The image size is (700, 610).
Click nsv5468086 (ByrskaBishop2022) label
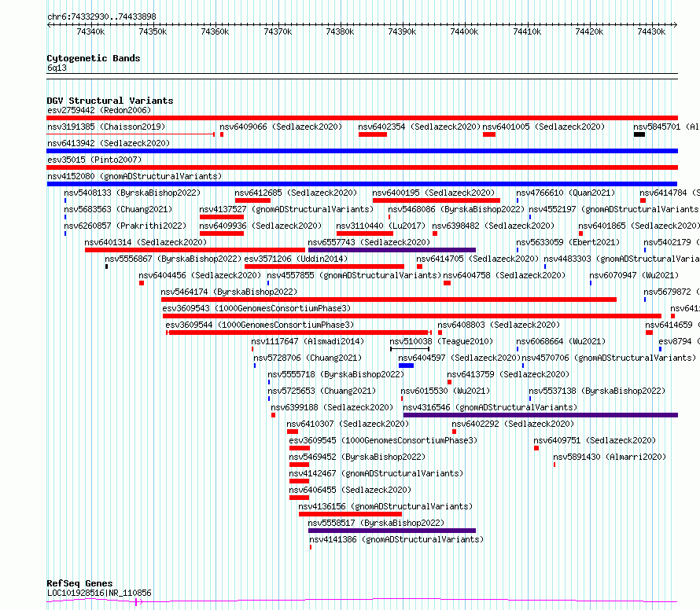[x=456, y=209]
